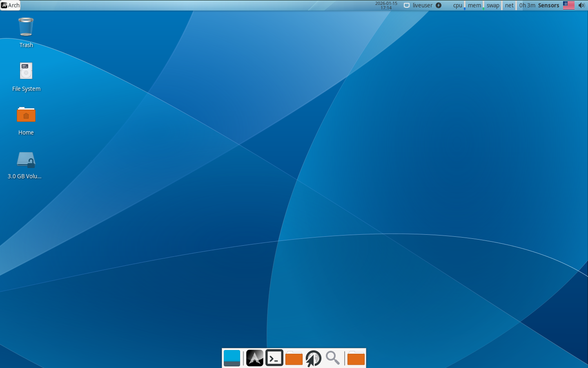Launch the web browser from dock
588x368 pixels.
click(x=314, y=358)
